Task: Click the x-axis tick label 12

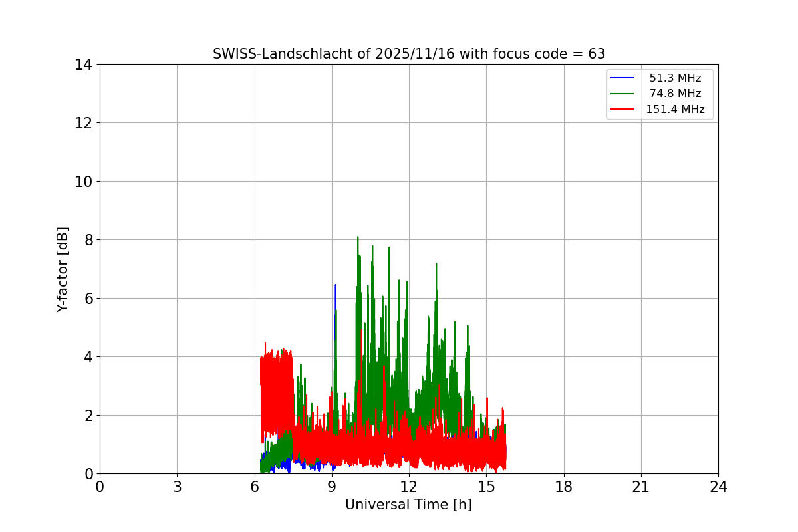Action: tap(409, 487)
